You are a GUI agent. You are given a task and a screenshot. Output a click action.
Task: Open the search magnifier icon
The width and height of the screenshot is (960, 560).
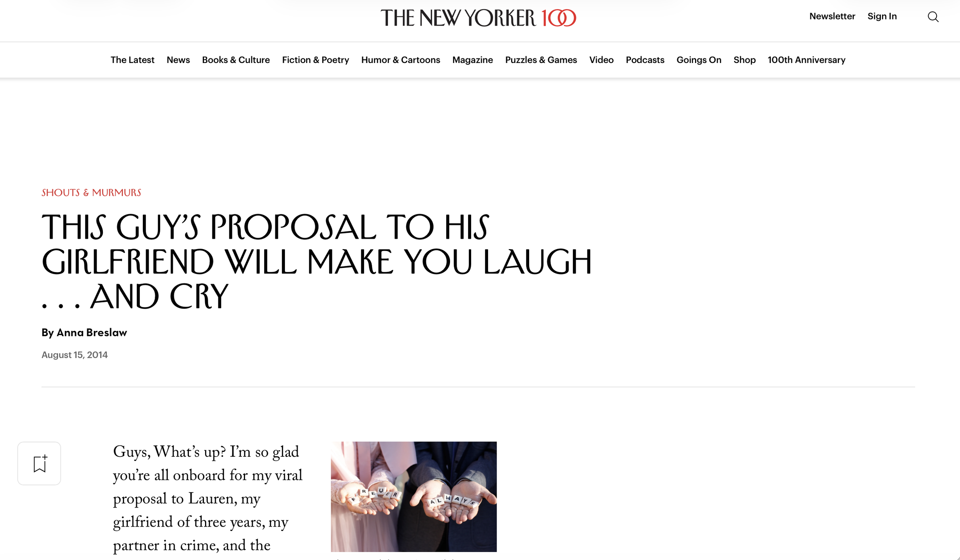(933, 17)
